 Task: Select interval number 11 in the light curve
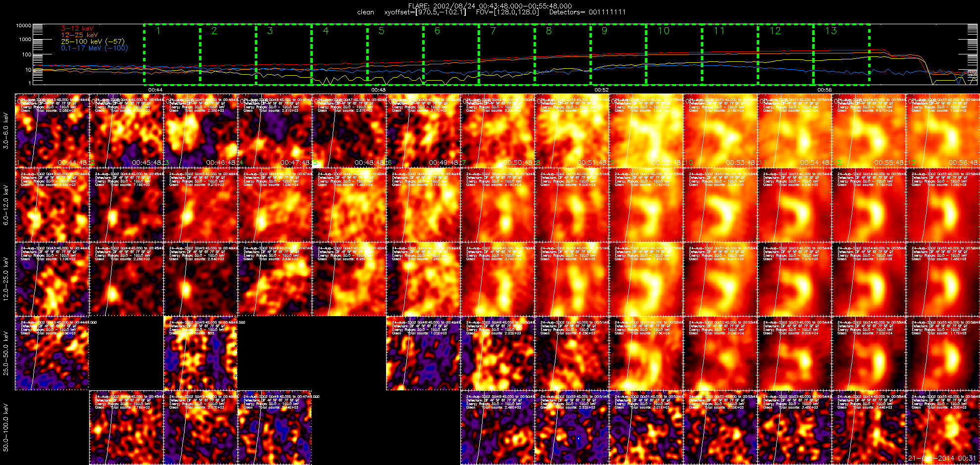tap(719, 31)
